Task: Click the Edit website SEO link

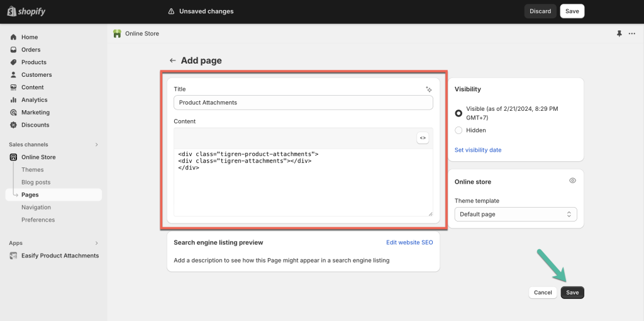Action: [409, 242]
